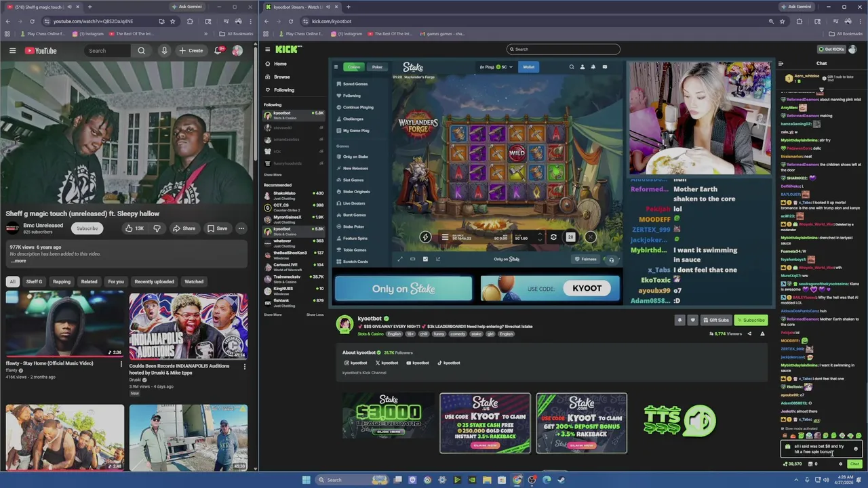This screenshot has width=868, height=488.
Task: Select the Casino toggle in Stake
Action: pyautogui.click(x=354, y=67)
